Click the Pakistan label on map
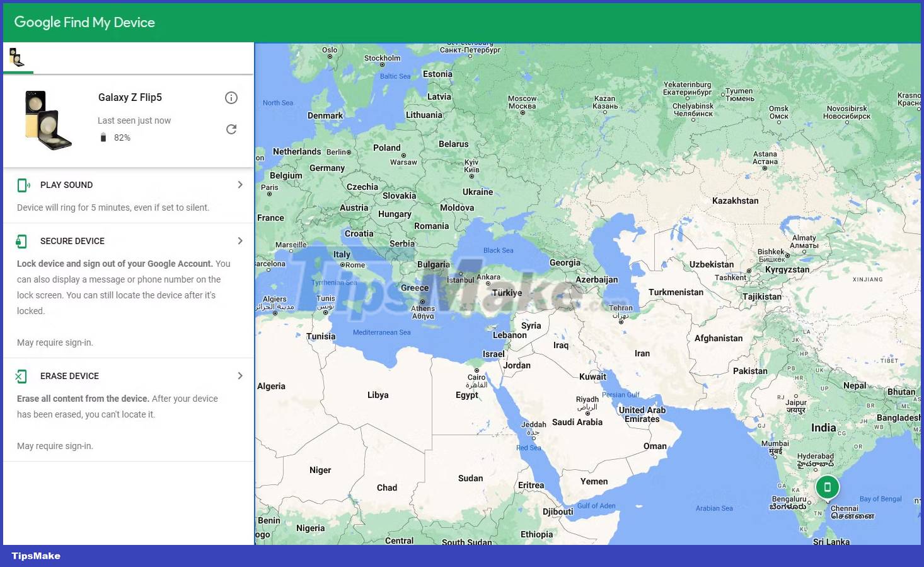924x567 pixels. 750,371
